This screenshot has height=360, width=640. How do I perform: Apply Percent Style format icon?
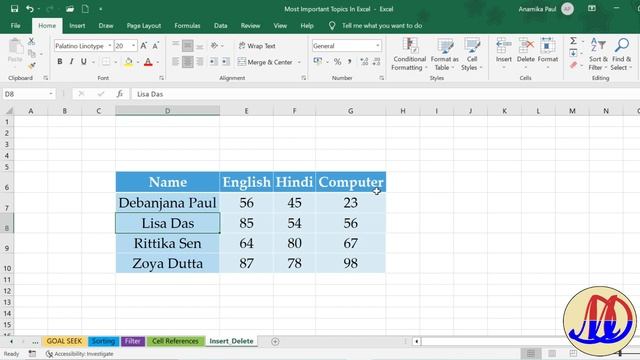pyautogui.click(x=338, y=62)
